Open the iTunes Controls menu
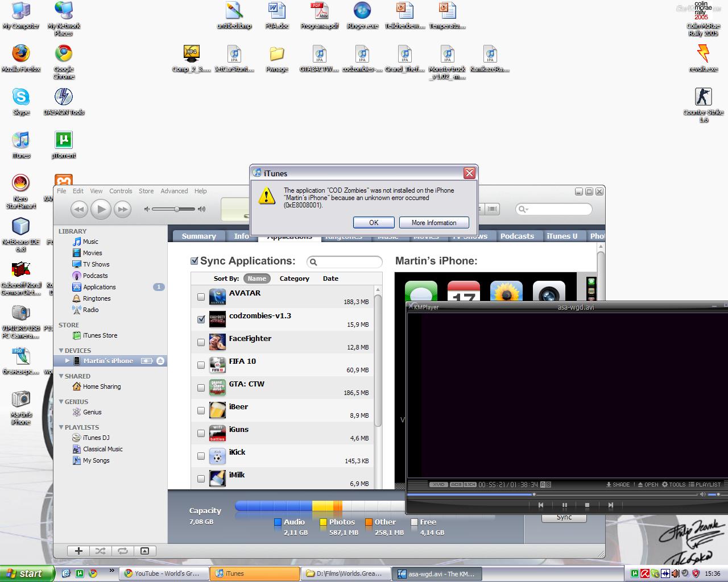Viewport: 728px width, 582px height. pyautogui.click(x=121, y=191)
